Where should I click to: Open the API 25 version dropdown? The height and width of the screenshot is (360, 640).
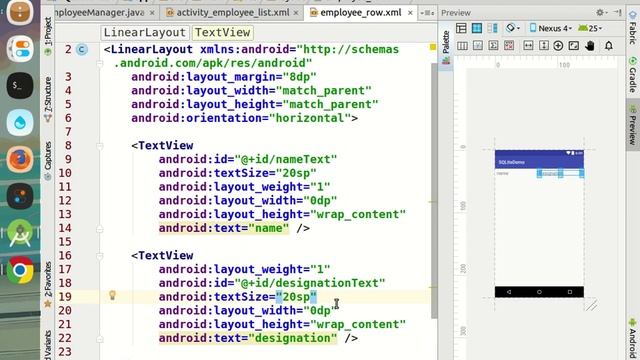click(x=590, y=28)
